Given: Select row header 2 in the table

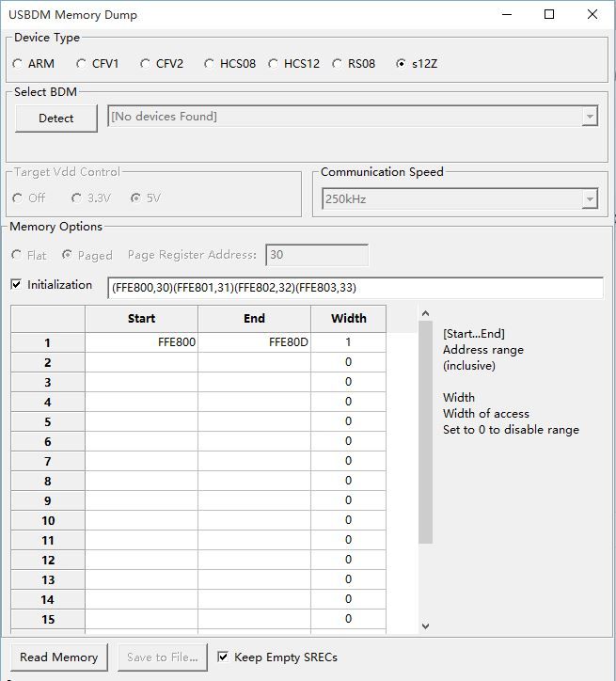Looking at the screenshot, I should [x=48, y=363].
